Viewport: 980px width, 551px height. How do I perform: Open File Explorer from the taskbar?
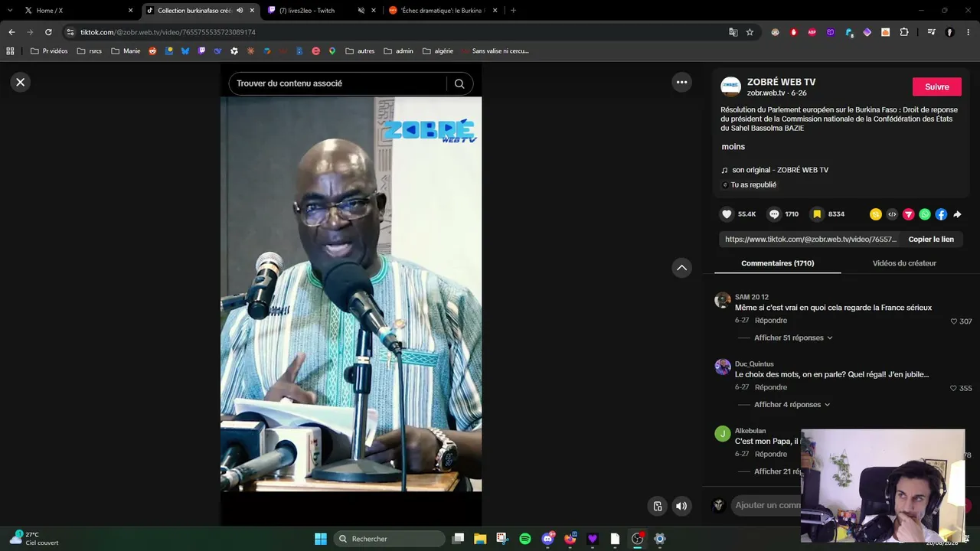tap(480, 539)
